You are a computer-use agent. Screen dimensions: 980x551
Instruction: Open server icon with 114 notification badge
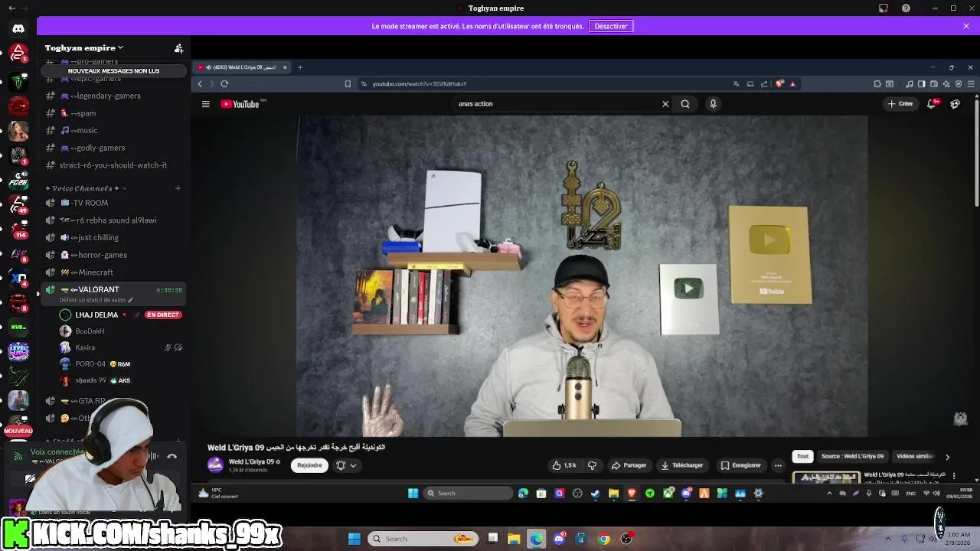pos(18,228)
